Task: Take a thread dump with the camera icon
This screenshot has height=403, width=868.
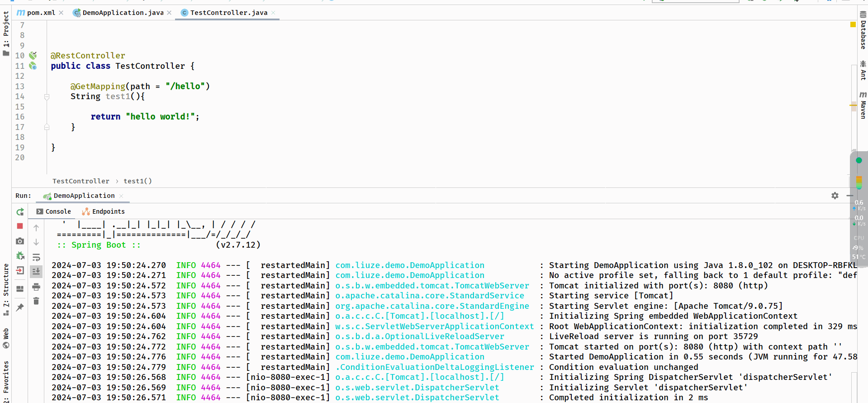Action: [x=20, y=241]
